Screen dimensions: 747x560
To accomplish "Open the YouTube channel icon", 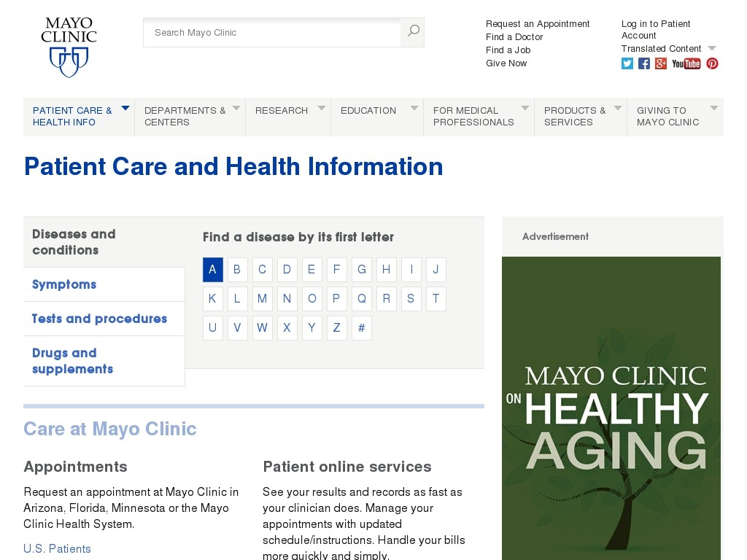I will (686, 63).
